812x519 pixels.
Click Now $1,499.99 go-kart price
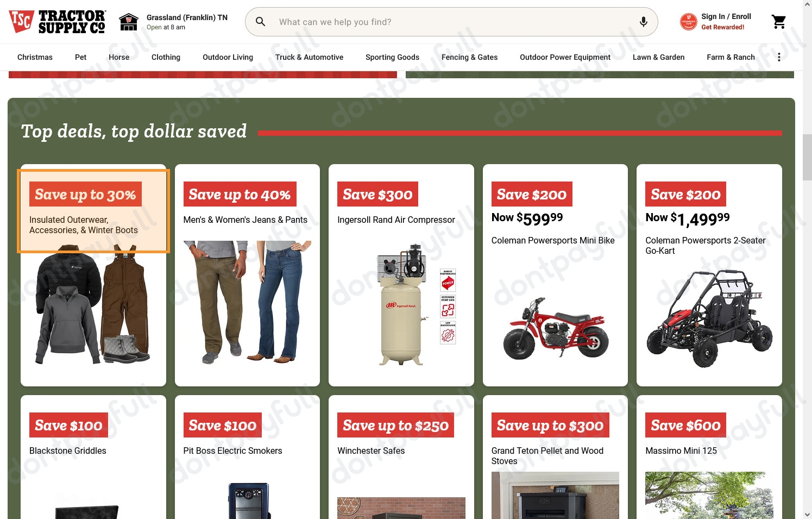[688, 218]
